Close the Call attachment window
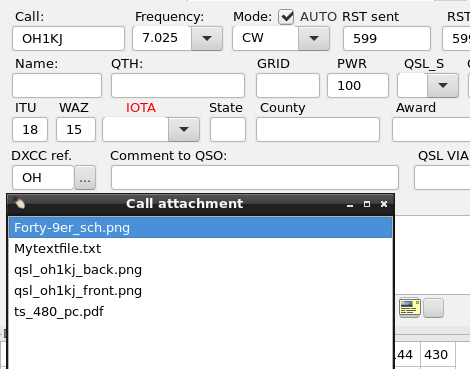Viewport: 470px width, 369px height. (384, 204)
